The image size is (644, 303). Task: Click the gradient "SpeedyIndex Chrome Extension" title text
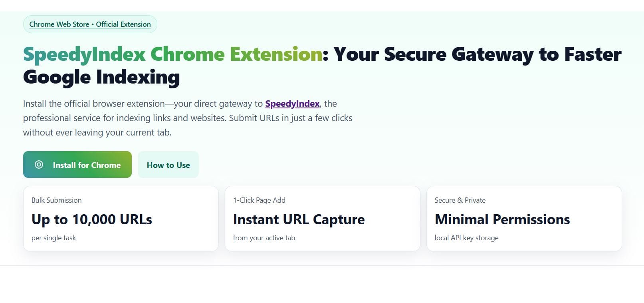point(172,54)
